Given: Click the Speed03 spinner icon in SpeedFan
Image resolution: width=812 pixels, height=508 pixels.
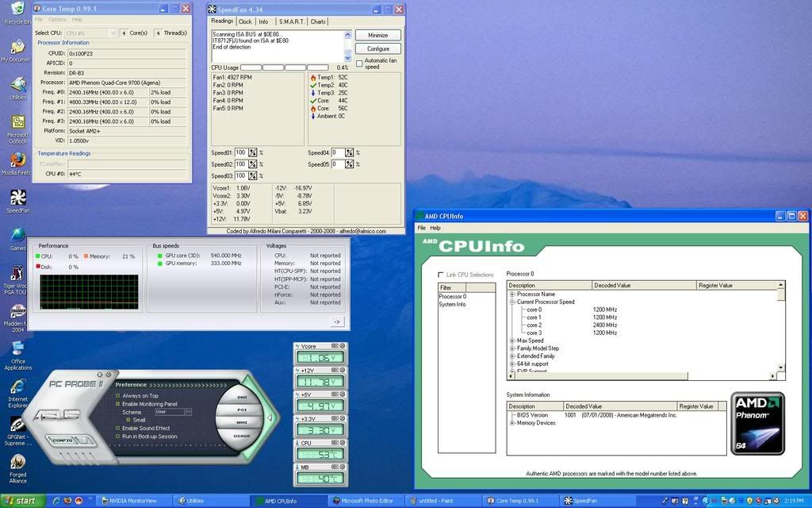Looking at the screenshot, I should [252, 175].
